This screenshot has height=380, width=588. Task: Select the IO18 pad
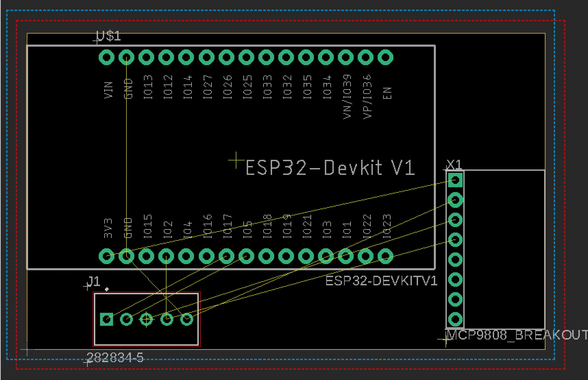point(266,256)
